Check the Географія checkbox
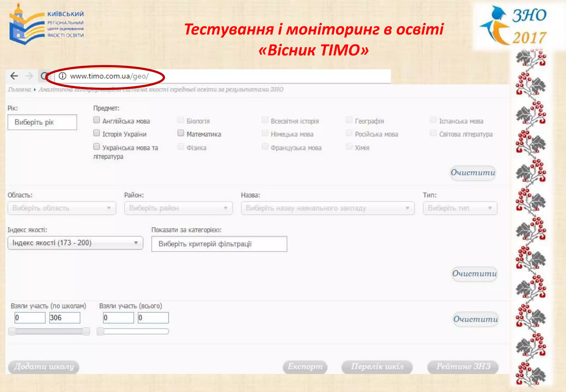This screenshot has height=392, width=566. [x=349, y=120]
